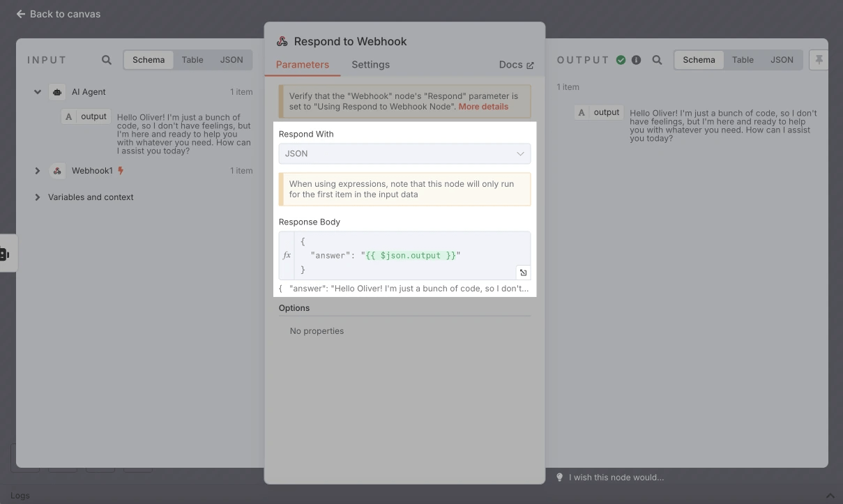The image size is (843, 504).
Task: Search the output panel data
Action: [x=657, y=60]
